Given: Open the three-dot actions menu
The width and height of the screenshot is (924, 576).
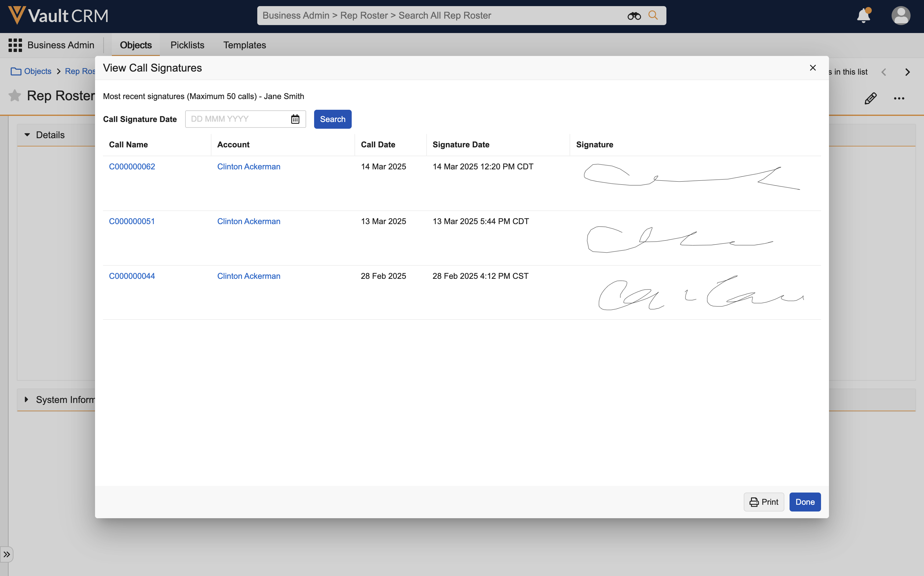Looking at the screenshot, I should (x=899, y=98).
